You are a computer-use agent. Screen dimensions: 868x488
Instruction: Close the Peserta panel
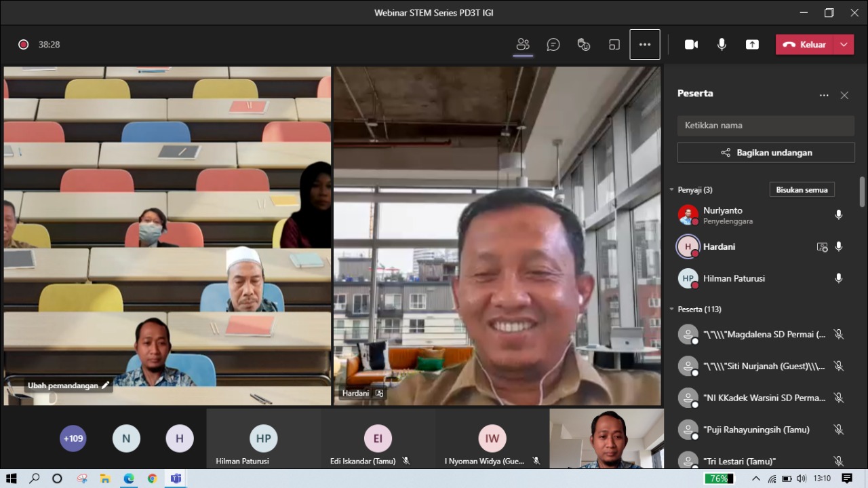click(844, 96)
